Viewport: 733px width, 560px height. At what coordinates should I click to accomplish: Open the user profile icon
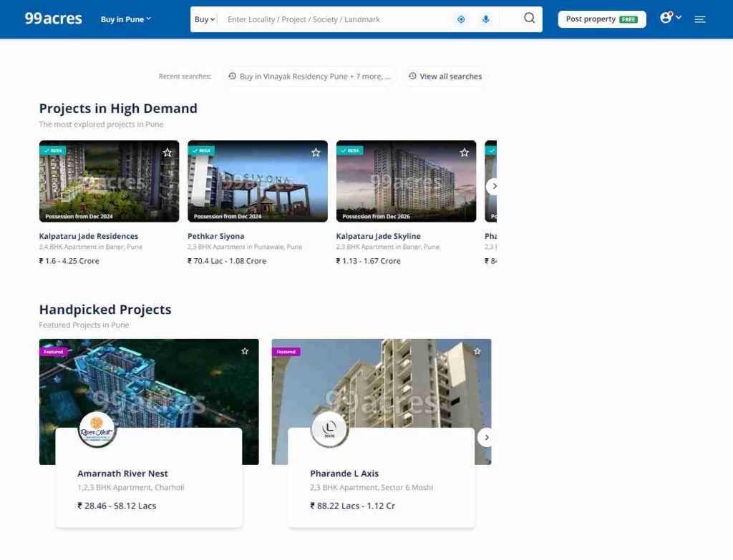pyautogui.click(x=666, y=18)
